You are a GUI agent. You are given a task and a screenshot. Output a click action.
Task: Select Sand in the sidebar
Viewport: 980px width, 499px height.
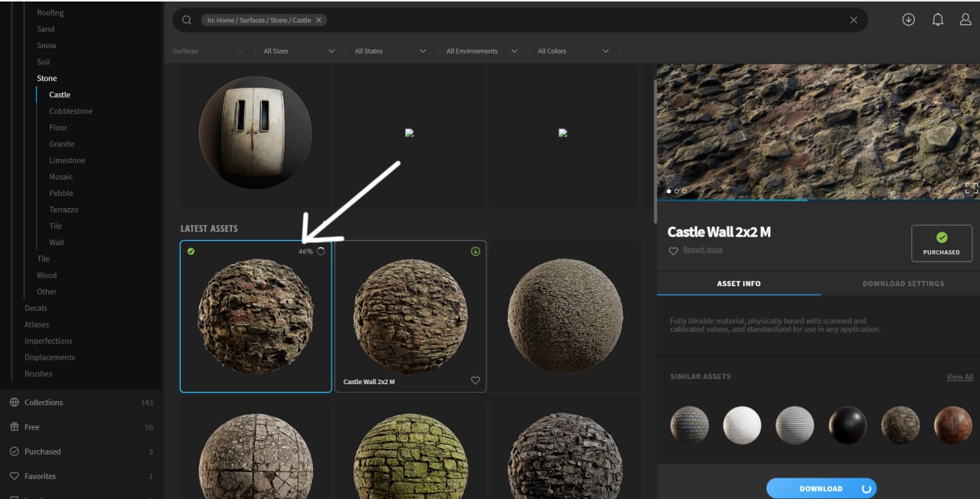(46, 29)
